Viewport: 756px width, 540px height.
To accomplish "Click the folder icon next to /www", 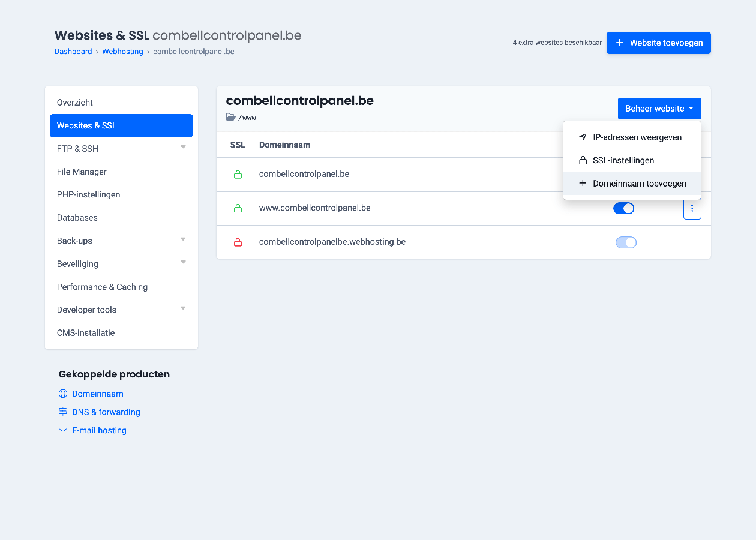I will [231, 117].
